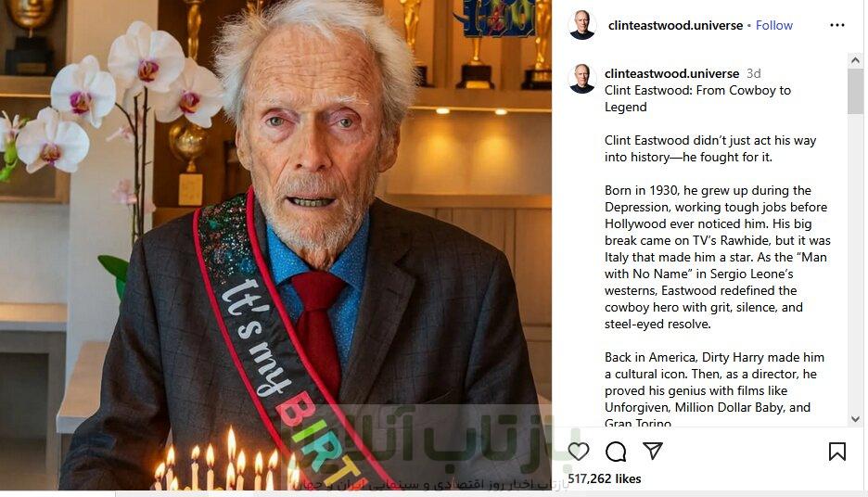Like the post with the heart icon
The image size is (868, 497).
coord(578,451)
